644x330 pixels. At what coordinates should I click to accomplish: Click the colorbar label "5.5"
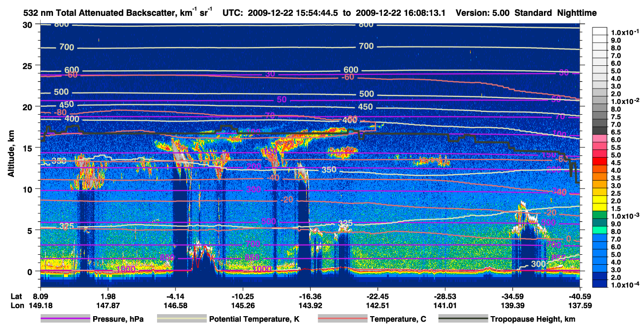[615, 147]
